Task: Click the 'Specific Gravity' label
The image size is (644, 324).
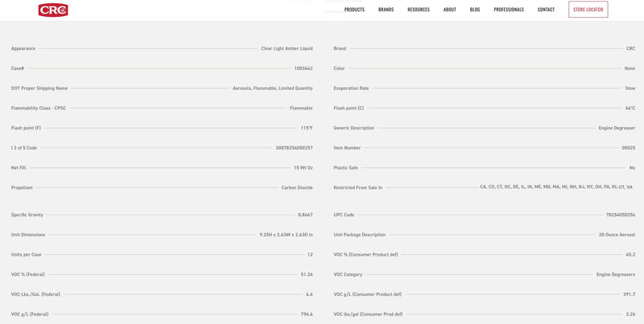Action: 27,215
